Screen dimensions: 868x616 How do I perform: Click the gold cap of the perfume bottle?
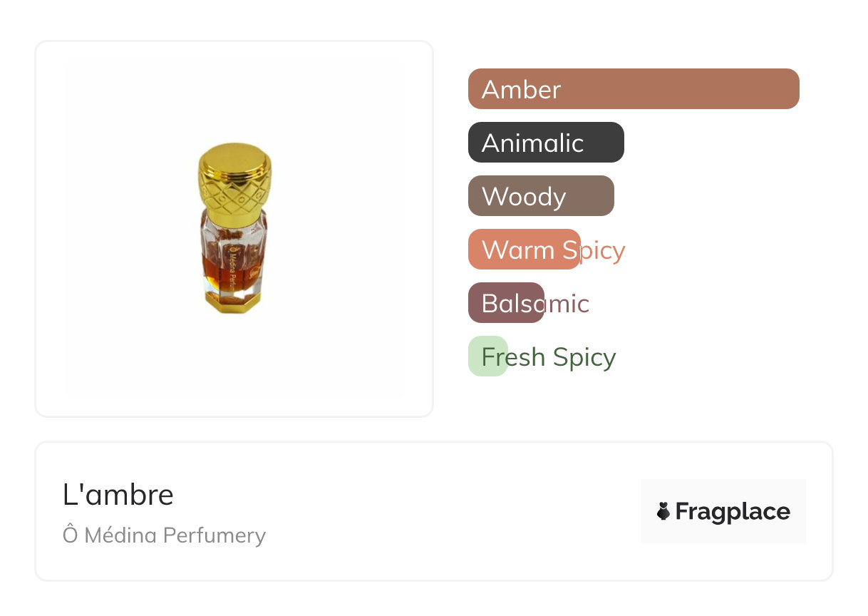(x=234, y=177)
